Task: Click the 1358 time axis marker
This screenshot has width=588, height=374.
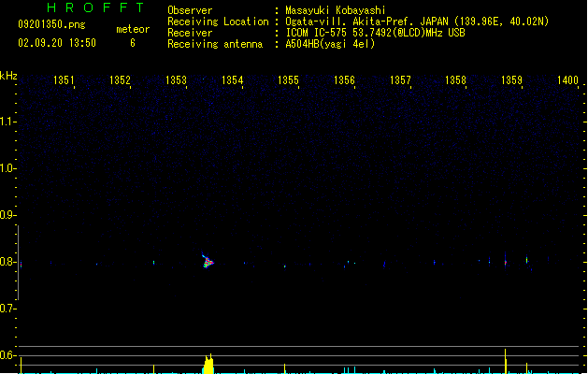Action: 455,80
